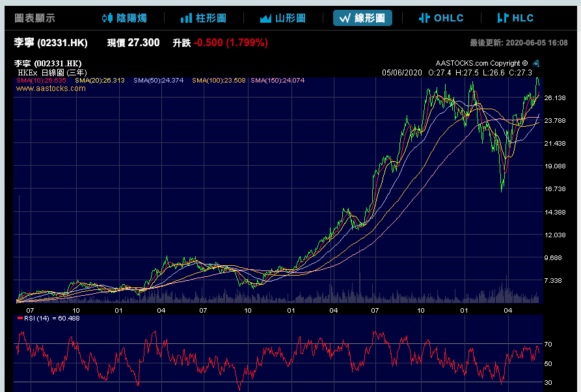Click the www.aastocks.com text on chart
This screenshot has height=392, width=581.
(51, 88)
